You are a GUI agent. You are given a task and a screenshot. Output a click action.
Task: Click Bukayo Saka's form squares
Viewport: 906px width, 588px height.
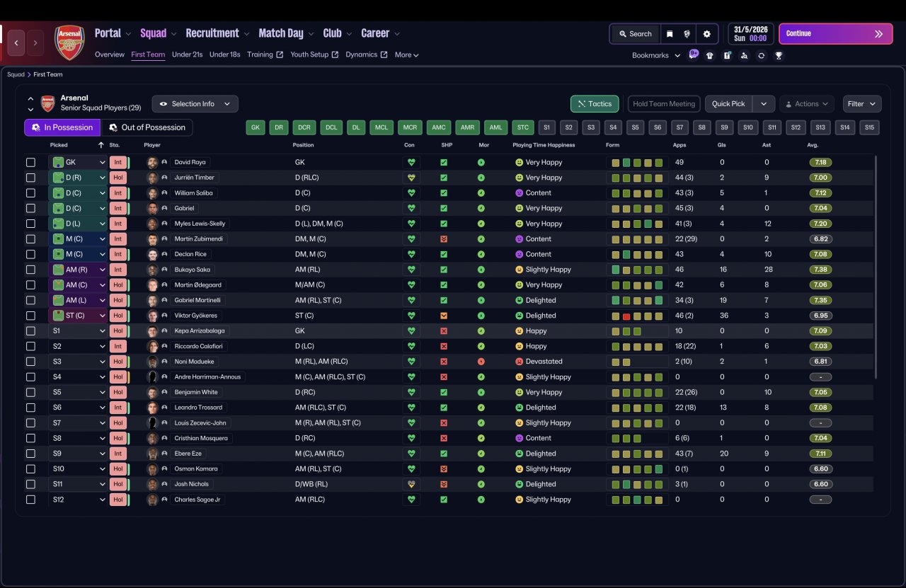637,270
